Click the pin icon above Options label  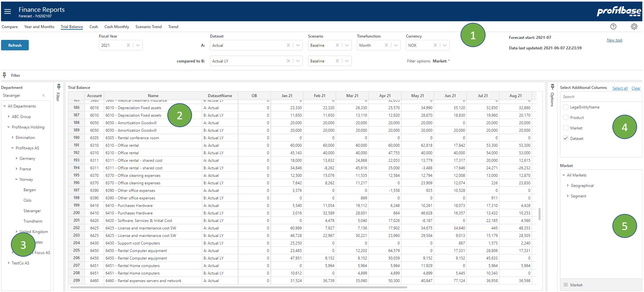[x=552, y=87]
